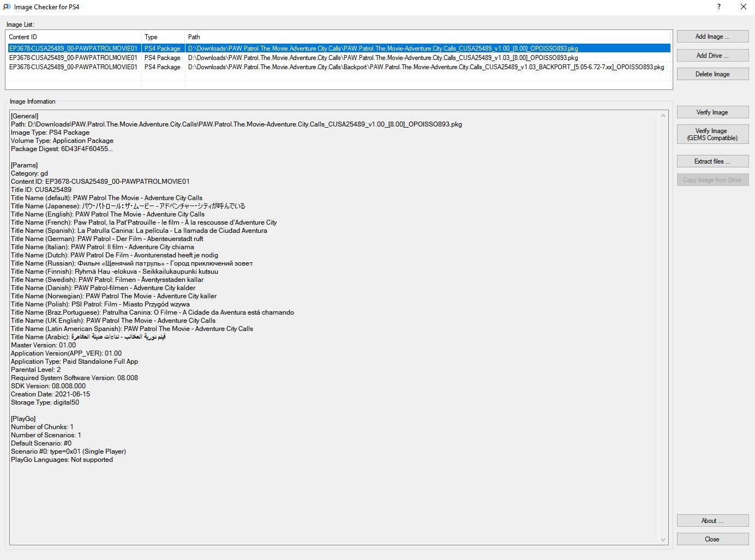This screenshot has height=560, width=755.
Task: Click the Delete Image button
Action: 712,74
